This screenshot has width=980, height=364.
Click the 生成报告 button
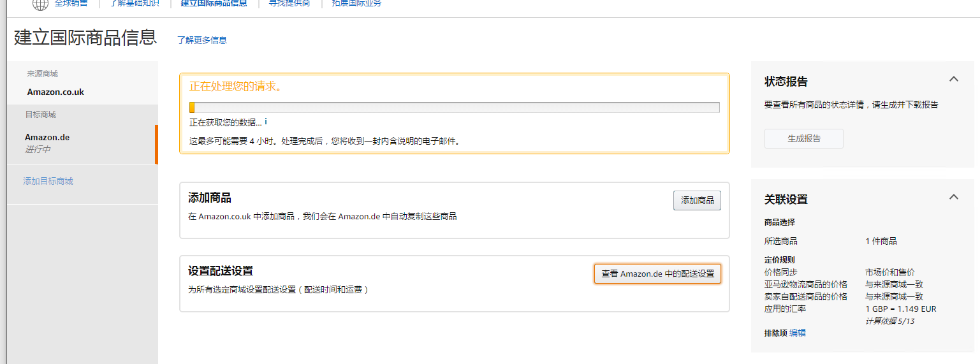click(804, 138)
